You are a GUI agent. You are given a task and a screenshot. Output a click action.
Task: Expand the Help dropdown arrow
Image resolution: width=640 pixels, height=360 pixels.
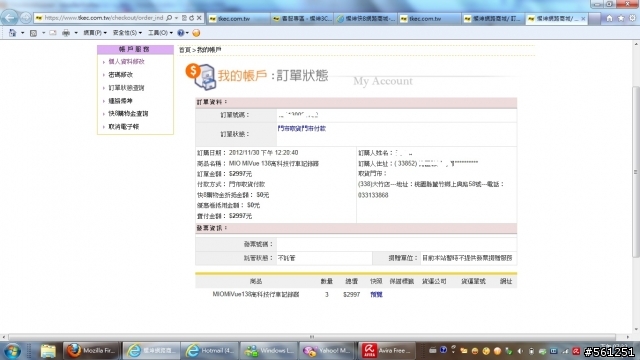tap(187, 33)
